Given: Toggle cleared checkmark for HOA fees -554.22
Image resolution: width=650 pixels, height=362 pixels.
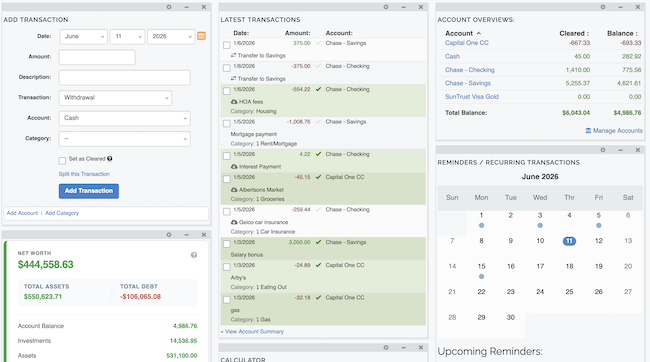Looking at the screenshot, I should click(318, 89).
